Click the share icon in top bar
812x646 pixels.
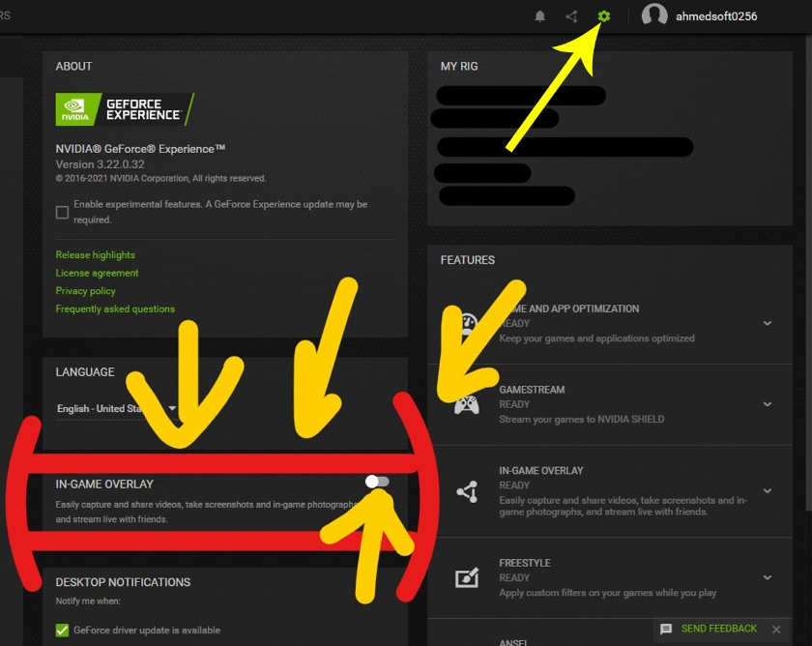(571, 16)
